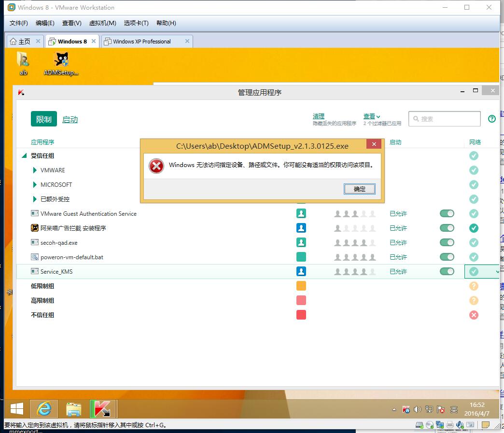Viewport: 504px width, 433px height.
Task: Click 确定 in the error dialog
Action: [359, 189]
